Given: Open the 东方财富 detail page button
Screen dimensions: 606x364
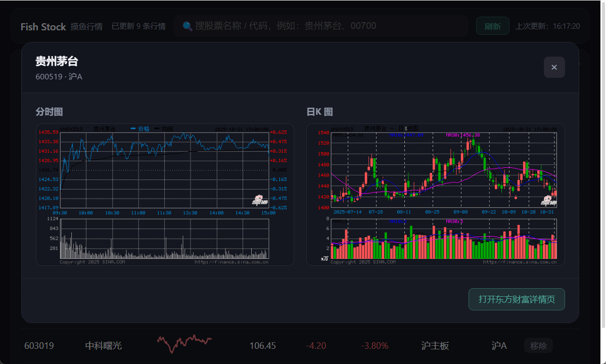Looking at the screenshot, I should [516, 299].
